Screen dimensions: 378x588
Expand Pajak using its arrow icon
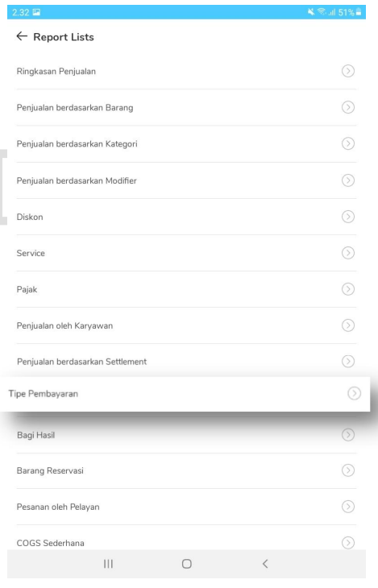click(x=348, y=289)
